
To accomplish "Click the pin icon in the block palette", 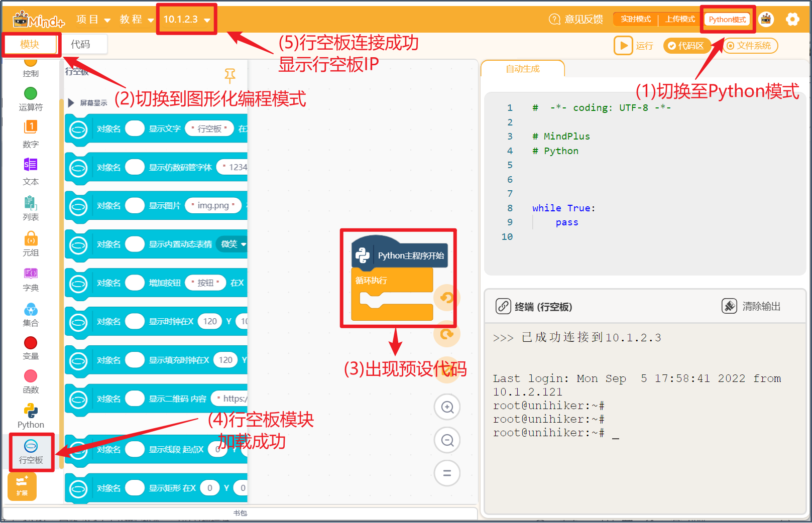I will tap(229, 76).
